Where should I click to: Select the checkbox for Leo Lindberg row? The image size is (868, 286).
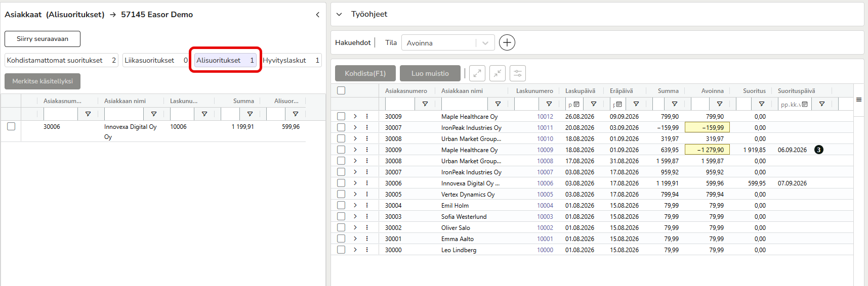pyautogui.click(x=341, y=250)
